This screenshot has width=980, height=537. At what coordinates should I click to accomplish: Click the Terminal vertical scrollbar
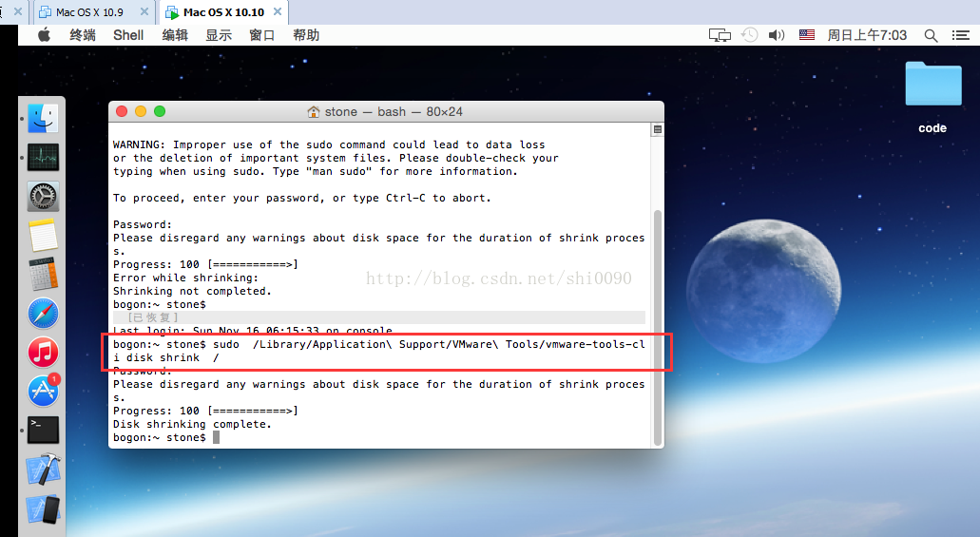pos(658,328)
